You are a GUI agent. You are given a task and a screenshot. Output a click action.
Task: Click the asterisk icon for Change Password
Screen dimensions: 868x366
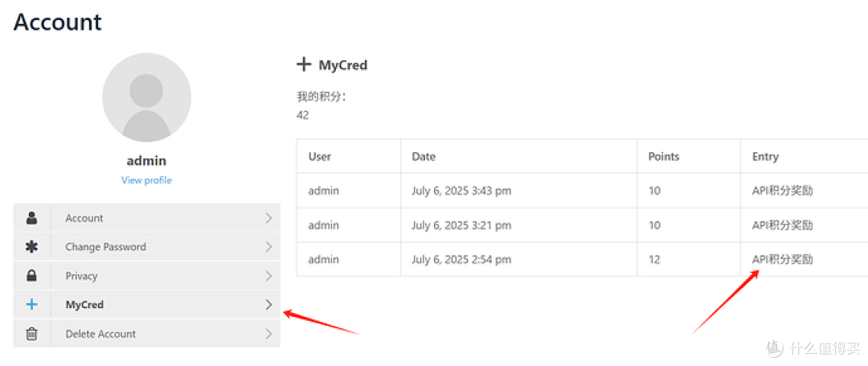(x=32, y=247)
